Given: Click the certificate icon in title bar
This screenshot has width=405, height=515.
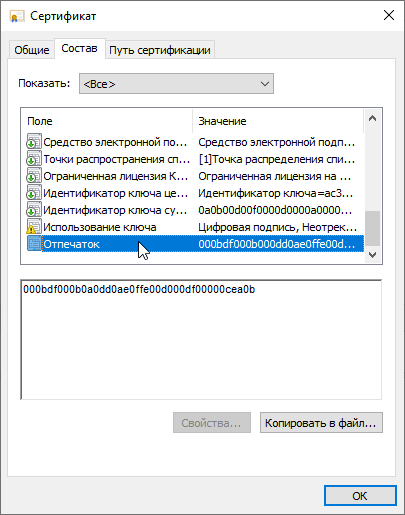Looking at the screenshot, I should [x=17, y=16].
